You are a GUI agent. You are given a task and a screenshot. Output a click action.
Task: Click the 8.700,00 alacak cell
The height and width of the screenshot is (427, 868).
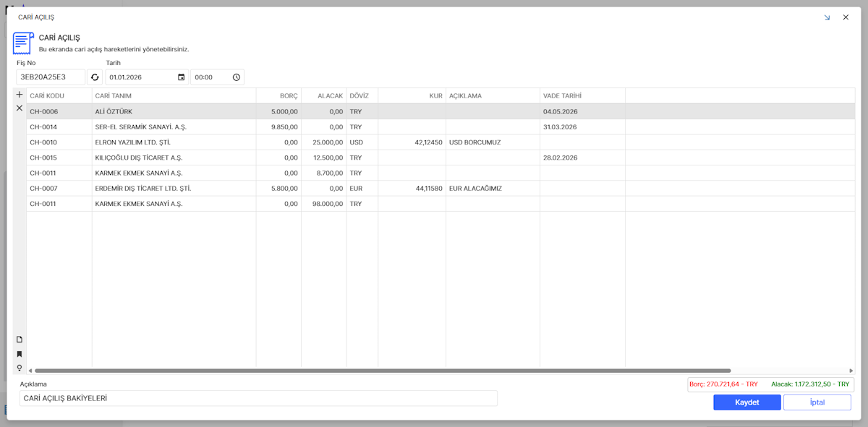[323, 173]
